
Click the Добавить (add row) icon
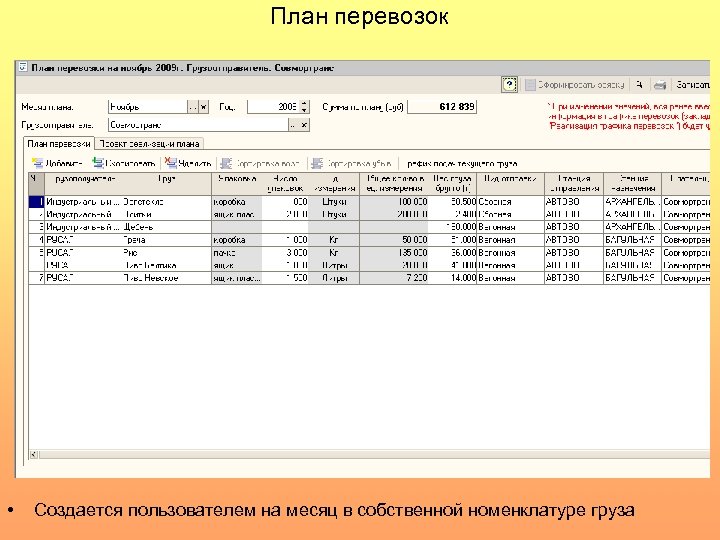click(x=37, y=163)
